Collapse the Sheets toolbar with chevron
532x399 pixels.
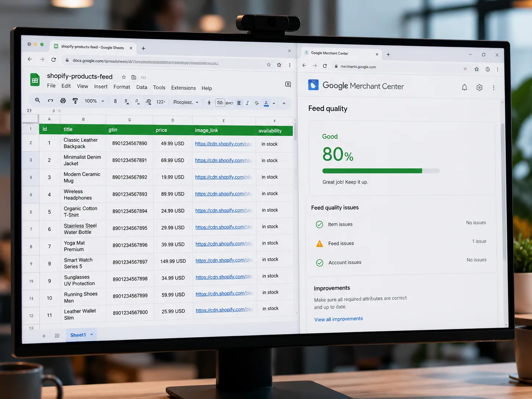[x=284, y=104]
